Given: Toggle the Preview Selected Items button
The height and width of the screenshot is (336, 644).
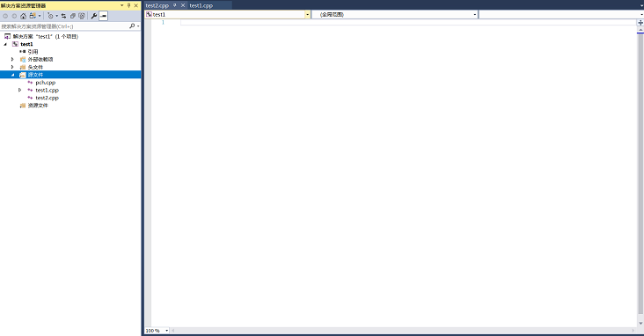Looking at the screenshot, I should point(103,16).
